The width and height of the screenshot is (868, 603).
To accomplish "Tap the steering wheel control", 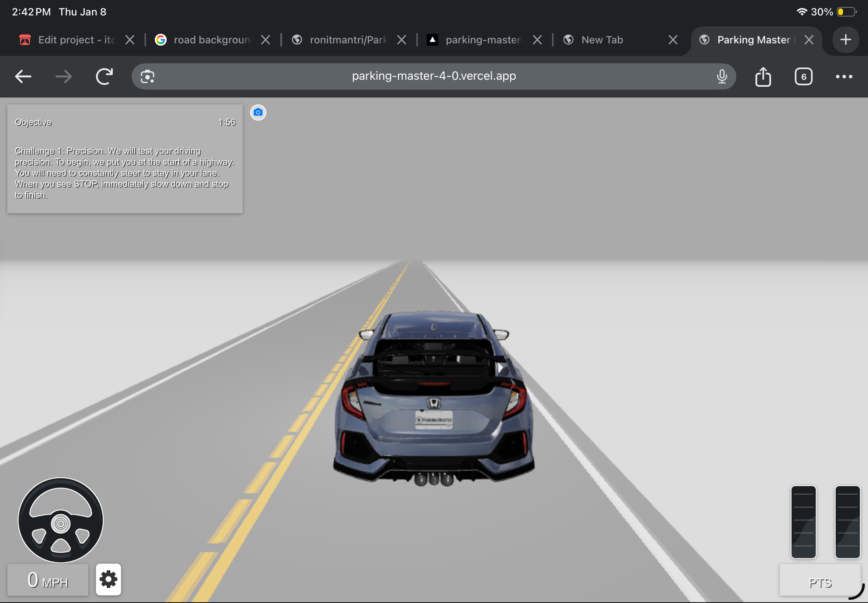I will click(60, 520).
